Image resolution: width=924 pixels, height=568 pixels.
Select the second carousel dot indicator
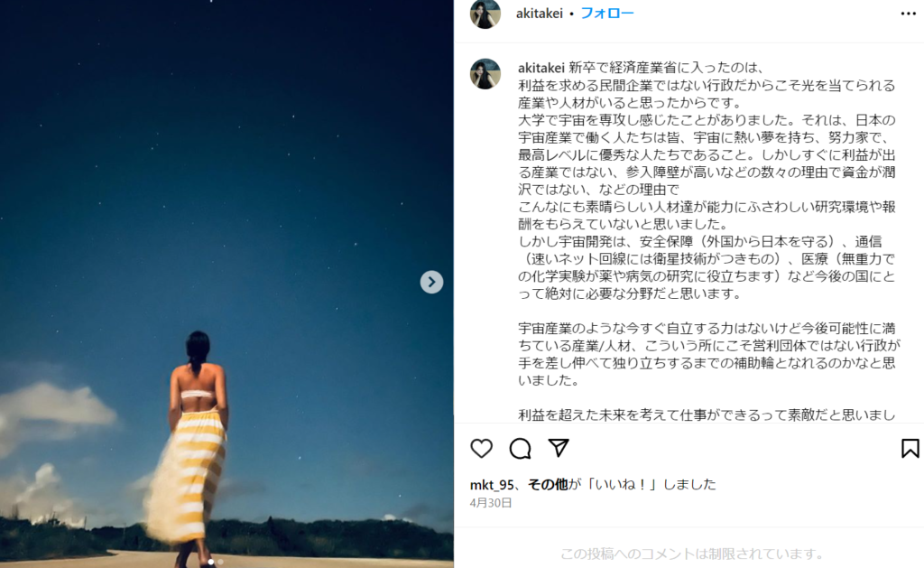[x=220, y=562]
